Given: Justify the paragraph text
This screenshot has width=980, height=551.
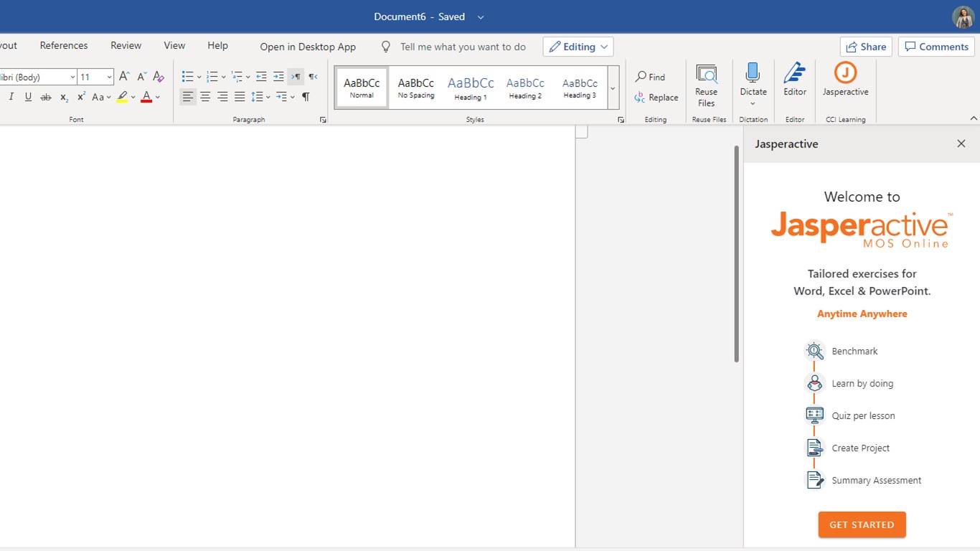Looking at the screenshot, I should [x=240, y=97].
